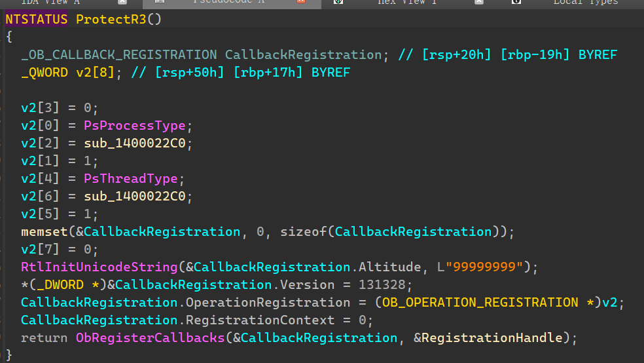Jump to the RegistrationHandle variable
This screenshot has width=644, height=363.
[492, 337]
